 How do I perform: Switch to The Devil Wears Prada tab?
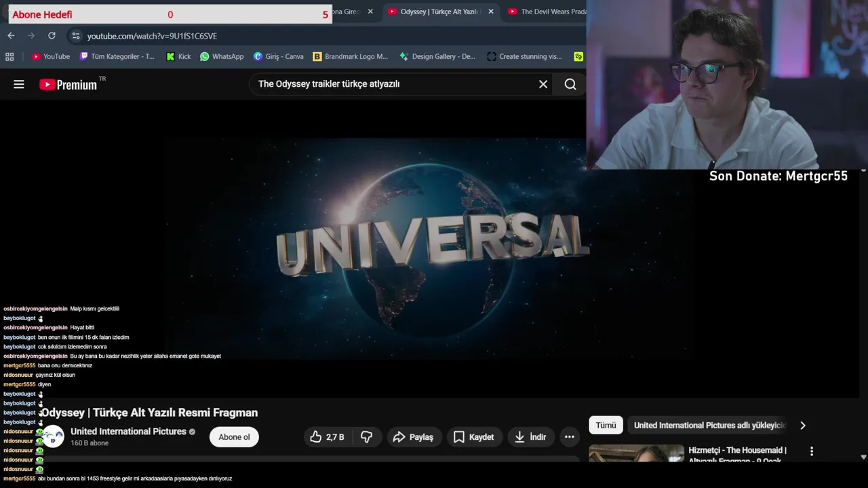coord(547,12)
